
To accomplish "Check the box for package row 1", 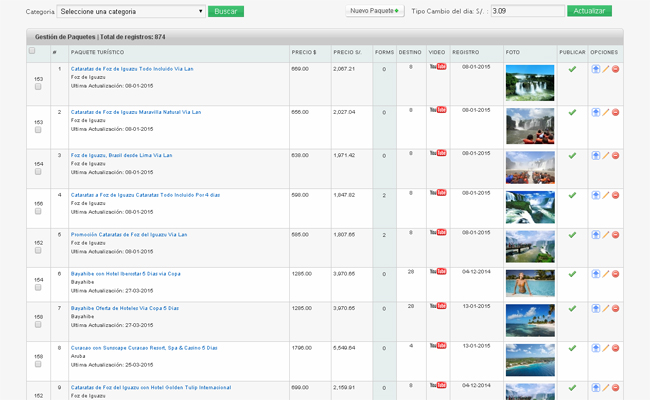I will (38, 87).
